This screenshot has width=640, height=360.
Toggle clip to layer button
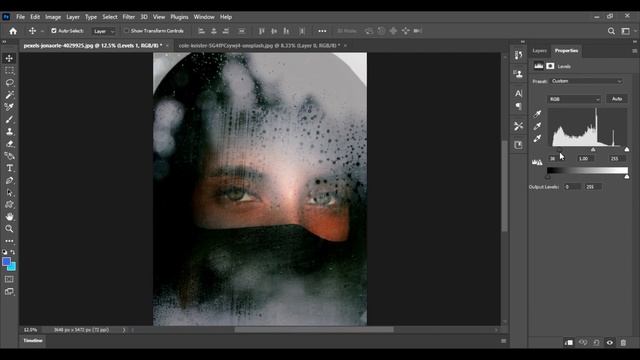pyautogui.click(x=569, y=342)
